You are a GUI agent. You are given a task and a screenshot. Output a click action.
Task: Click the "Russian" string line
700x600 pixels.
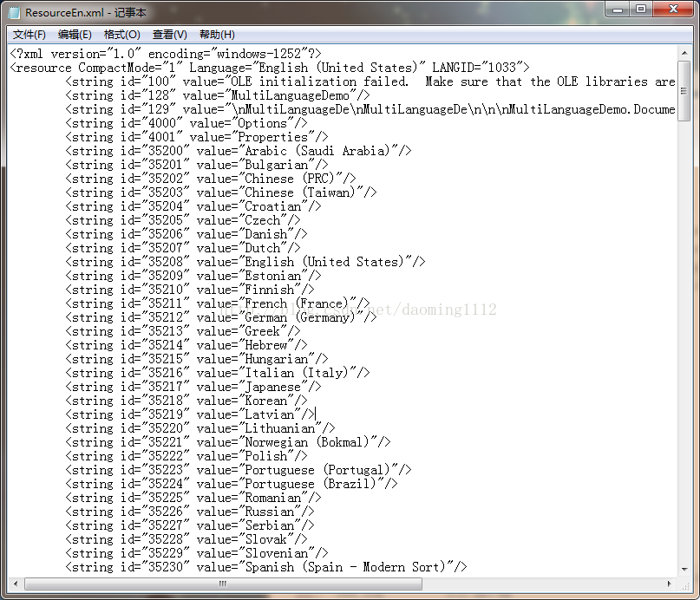click(x=190, y=511)
